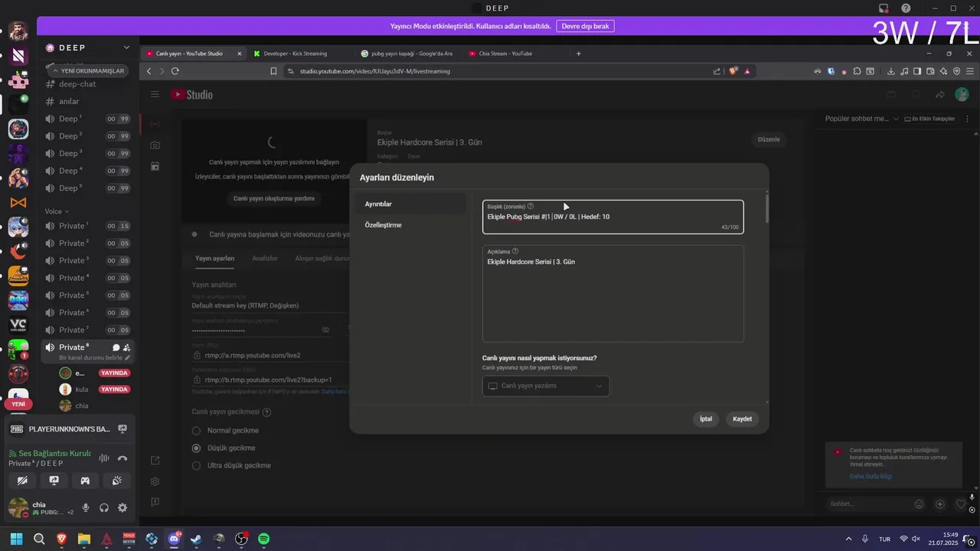This screenshot has width=980, height=551.
Task: Bookmark page from the address bar
Action: (273, 71)
